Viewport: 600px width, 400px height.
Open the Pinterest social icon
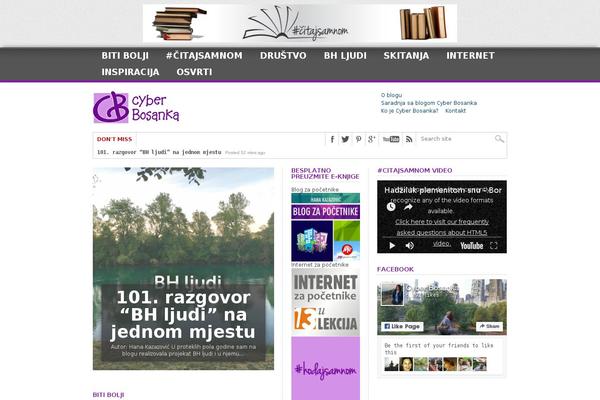[x=359, y=139]
